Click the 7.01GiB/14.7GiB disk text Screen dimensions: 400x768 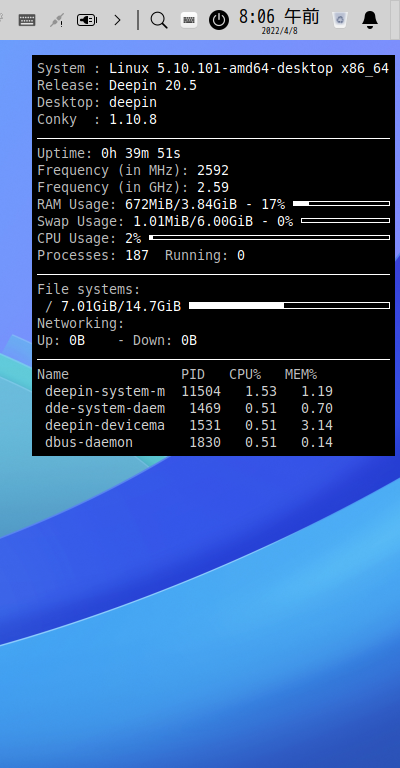pos(121,307)
